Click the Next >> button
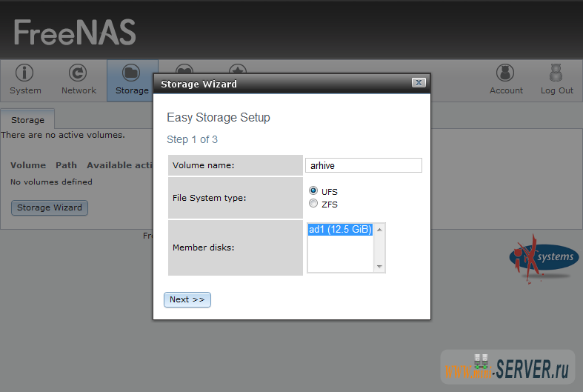This screenshot has height=392, width=583. [187, 300]
